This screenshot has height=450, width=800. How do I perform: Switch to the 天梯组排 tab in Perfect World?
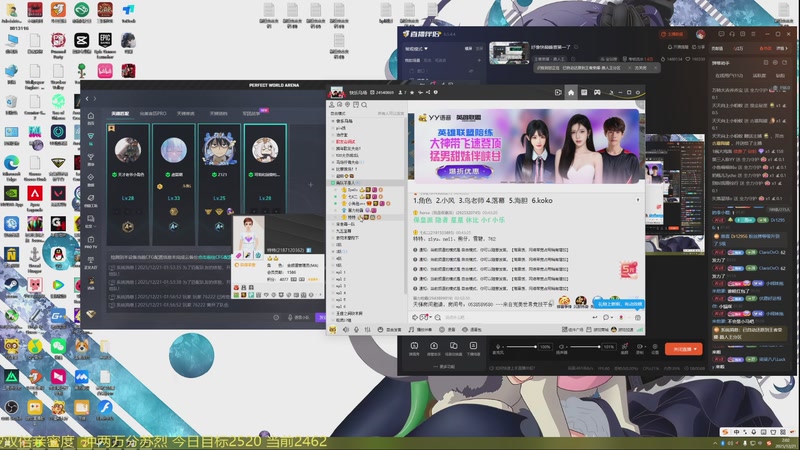click(x=218, y=113)
